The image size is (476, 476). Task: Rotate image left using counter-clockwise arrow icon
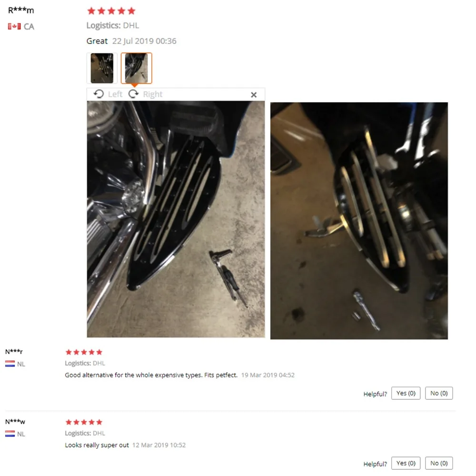point(99,94)
